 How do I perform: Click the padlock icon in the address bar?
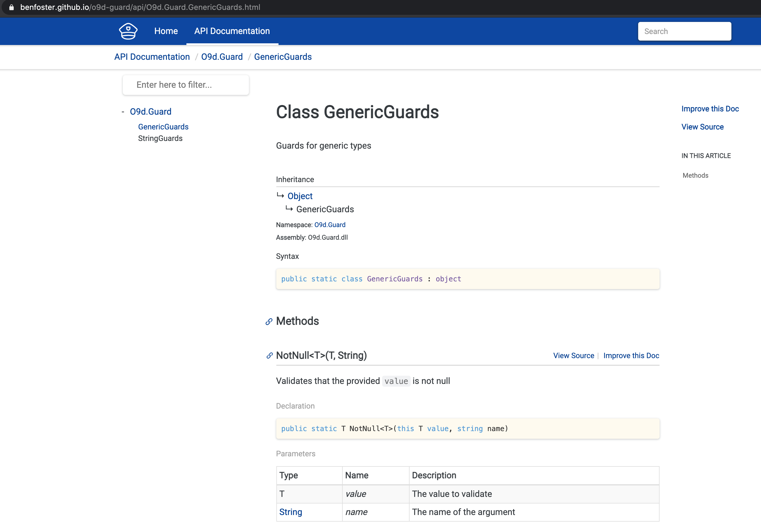pos(11,7)
